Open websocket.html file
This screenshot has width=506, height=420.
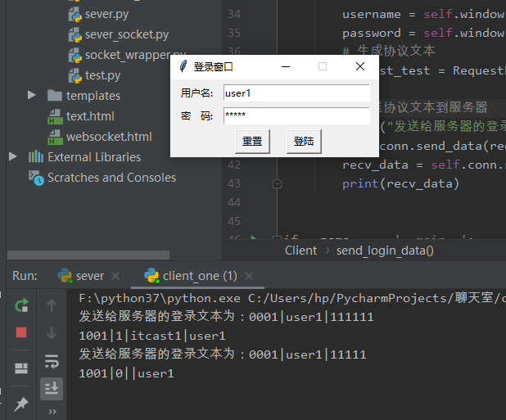pyautogui.click(x=109, y=137)
